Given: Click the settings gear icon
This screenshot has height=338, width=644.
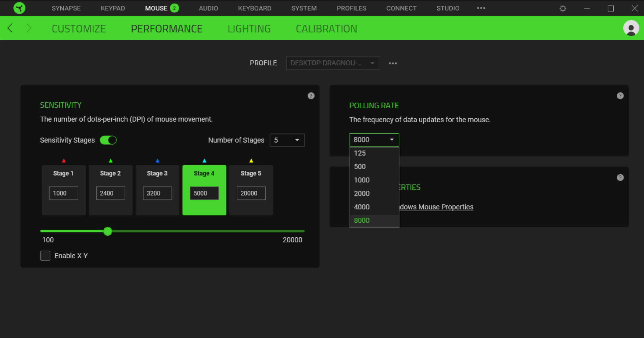Looking at the screenshot, I should [x=563, y=8].
